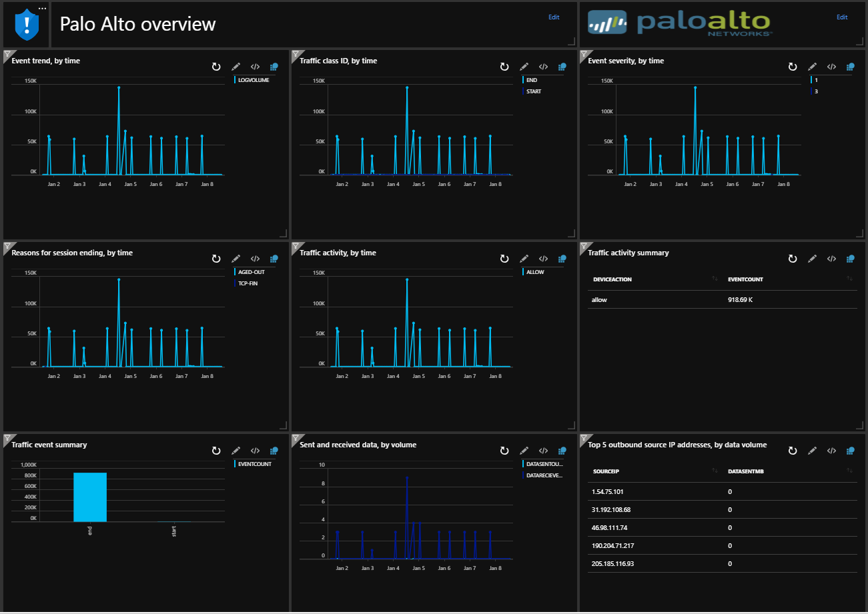Sort by the SOURCEIP column arrows
This screenshot has width=868, height=614.
point(715,471)
